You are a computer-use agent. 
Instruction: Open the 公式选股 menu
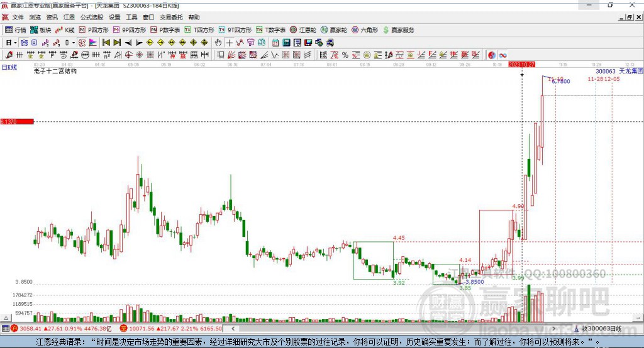pos(92,17)
